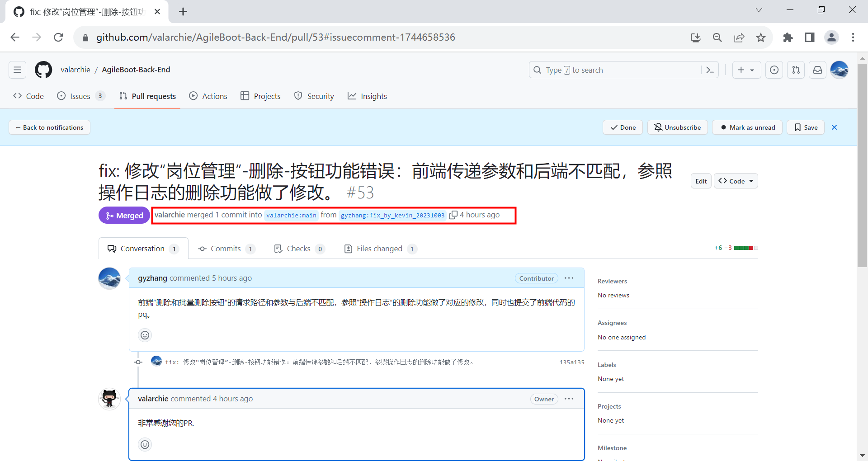
Task: Click the Unsubscribe button
Action: click(x=677, y=127)
